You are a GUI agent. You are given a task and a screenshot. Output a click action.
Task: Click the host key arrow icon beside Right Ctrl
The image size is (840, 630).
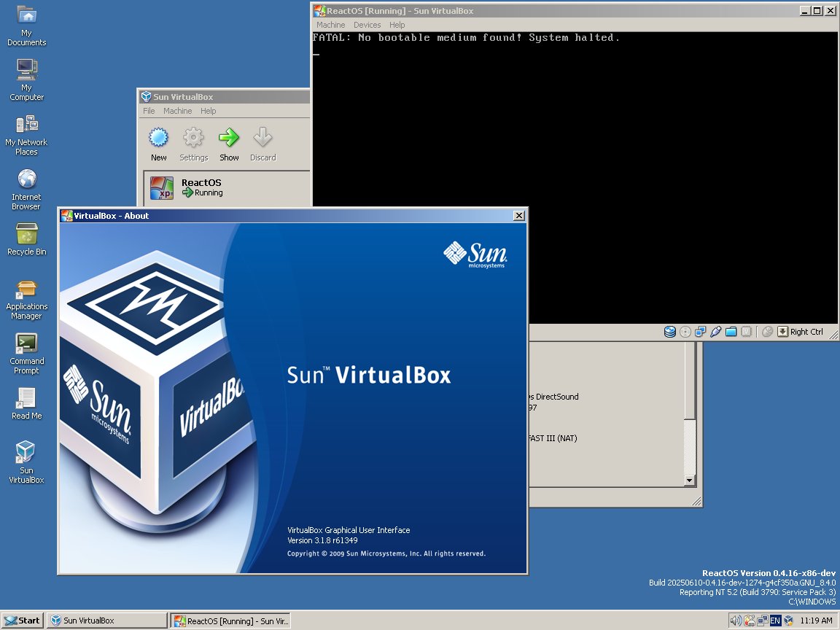[x=782, y=332]
